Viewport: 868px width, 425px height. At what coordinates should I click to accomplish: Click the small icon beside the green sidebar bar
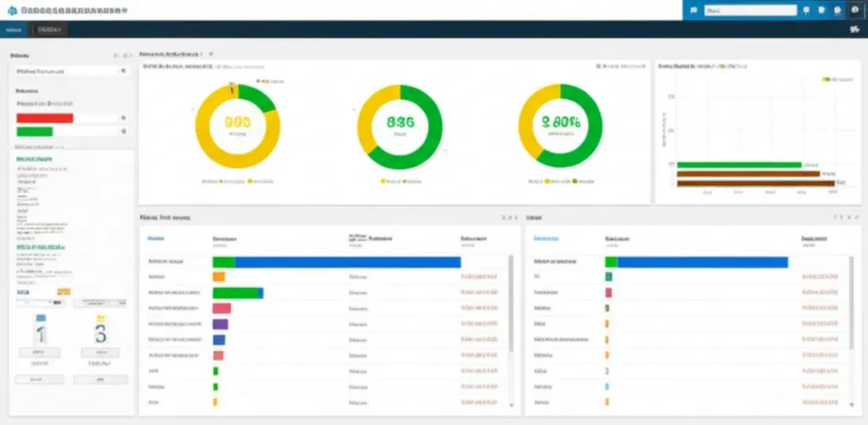coord(123,131)
